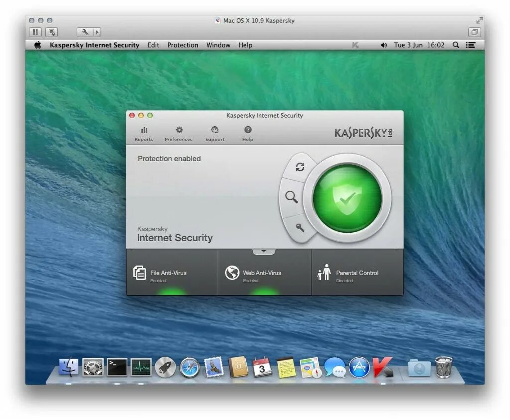Screen dimensions: 510x420
Task: Open the Edit menu
Action: (153, 45)
